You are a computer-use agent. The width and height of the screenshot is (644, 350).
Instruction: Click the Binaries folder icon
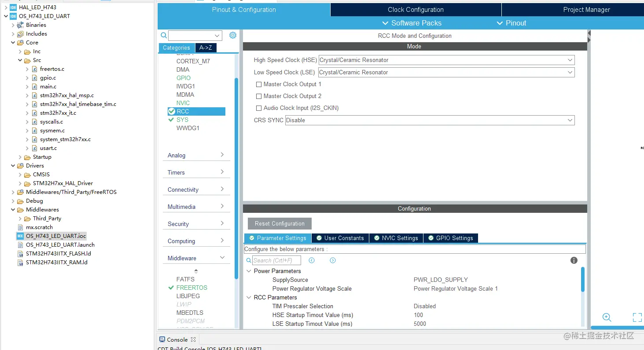20,25
